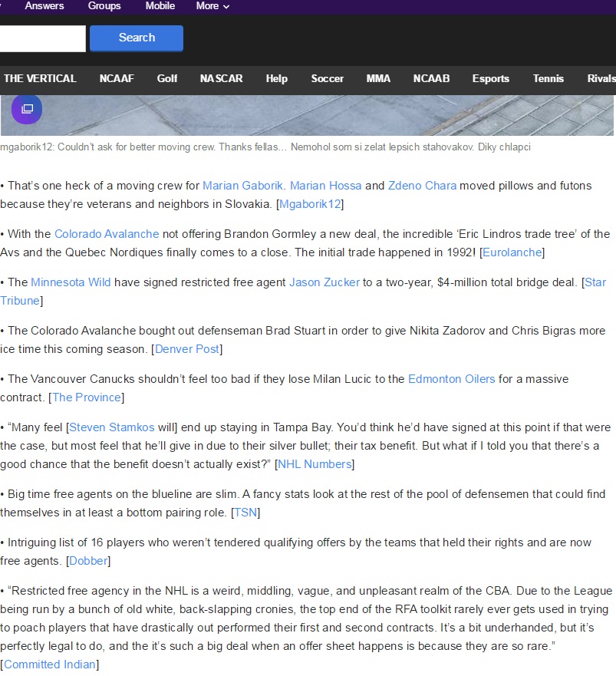Go to THE VERTICAL section
This screenshot has width=616, height=676.
[40, 78]
